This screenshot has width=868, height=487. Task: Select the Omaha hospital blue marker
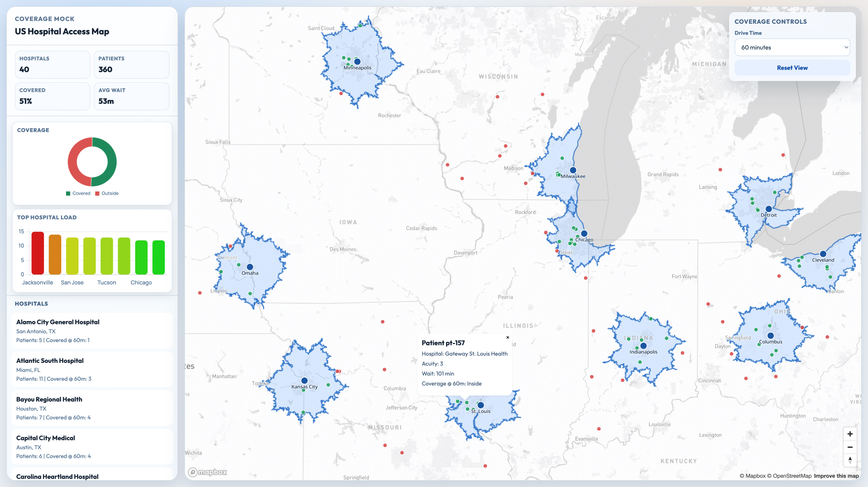pos(250,267)
